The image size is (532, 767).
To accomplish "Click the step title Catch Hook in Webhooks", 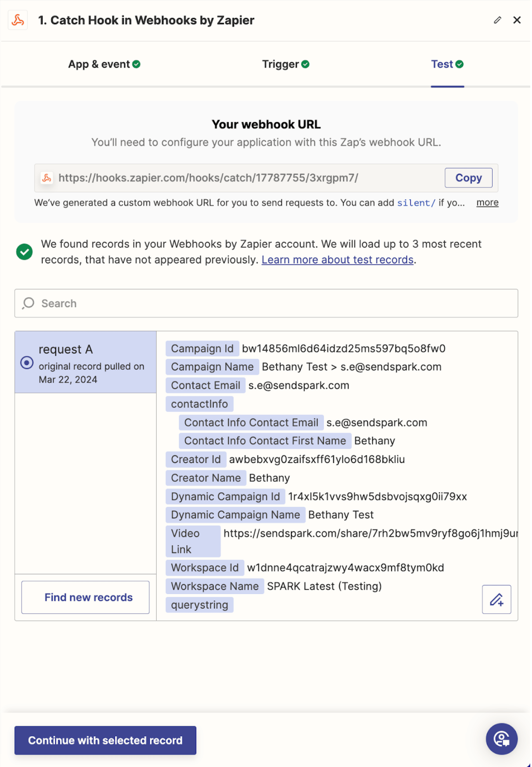I will [x=146, y=20].
